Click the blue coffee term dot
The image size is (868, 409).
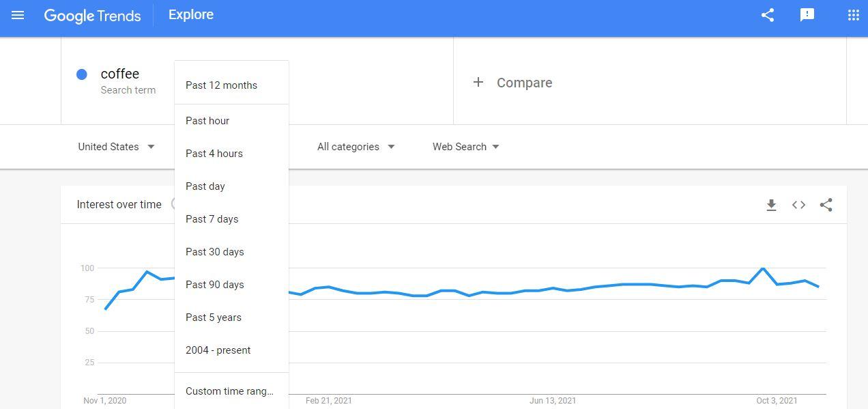click(82, 74)
